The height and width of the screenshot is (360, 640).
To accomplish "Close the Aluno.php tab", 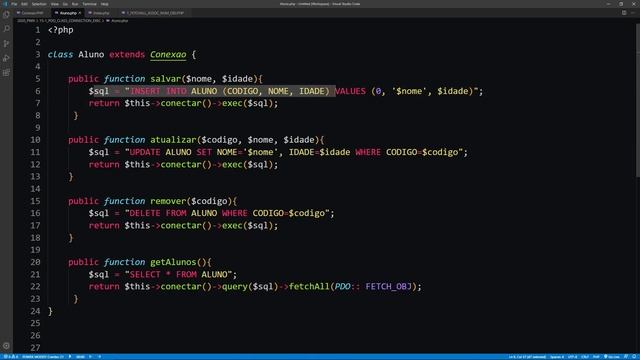I will pyautogui.click(x=80, y=13).
